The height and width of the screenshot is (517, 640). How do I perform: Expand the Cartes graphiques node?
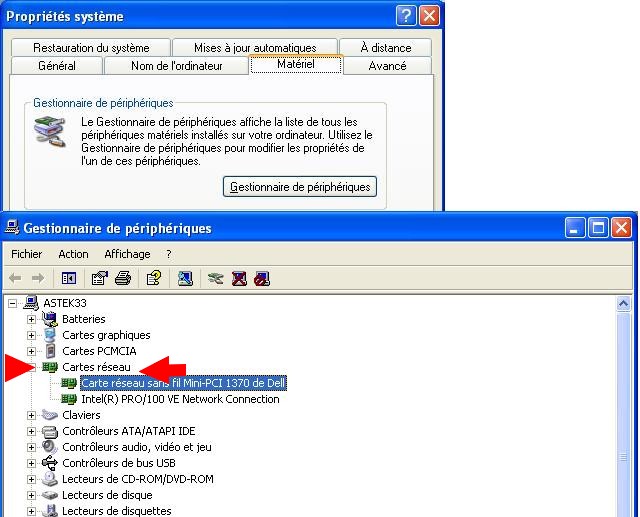pos(32,335)
